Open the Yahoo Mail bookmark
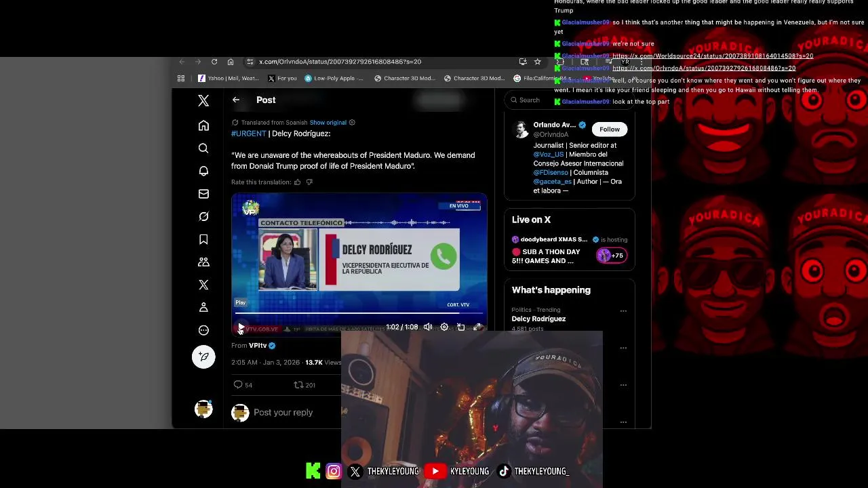Image resolution: width=868 pixels, height=488 pixels. (228, 79)
